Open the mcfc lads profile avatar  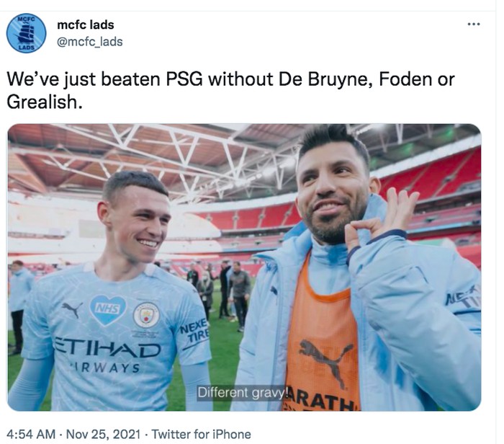click(x=27, y=33)
